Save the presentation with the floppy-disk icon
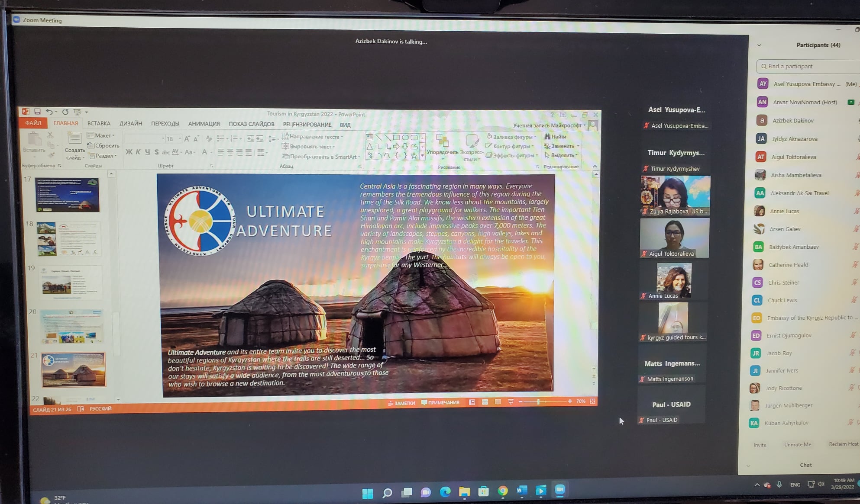This screenshot has height=504, width=860. pos(37,112)
